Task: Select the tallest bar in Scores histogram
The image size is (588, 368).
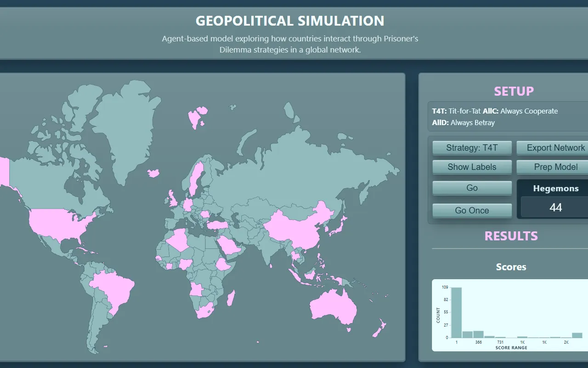Action: [x=456, y=313]
